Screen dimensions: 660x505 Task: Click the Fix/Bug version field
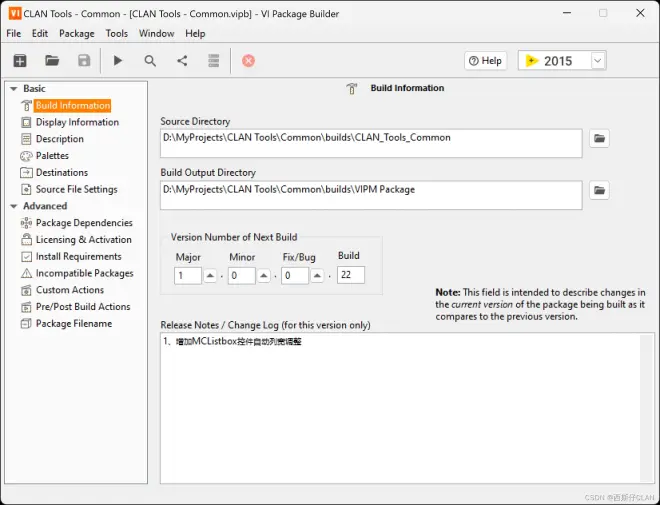(295, 276)
